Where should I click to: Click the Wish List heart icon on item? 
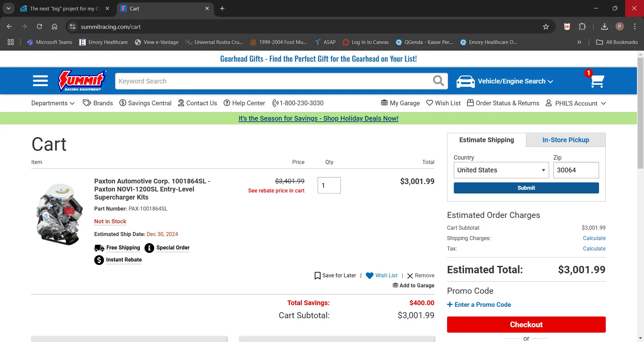[x=369, y=276]
